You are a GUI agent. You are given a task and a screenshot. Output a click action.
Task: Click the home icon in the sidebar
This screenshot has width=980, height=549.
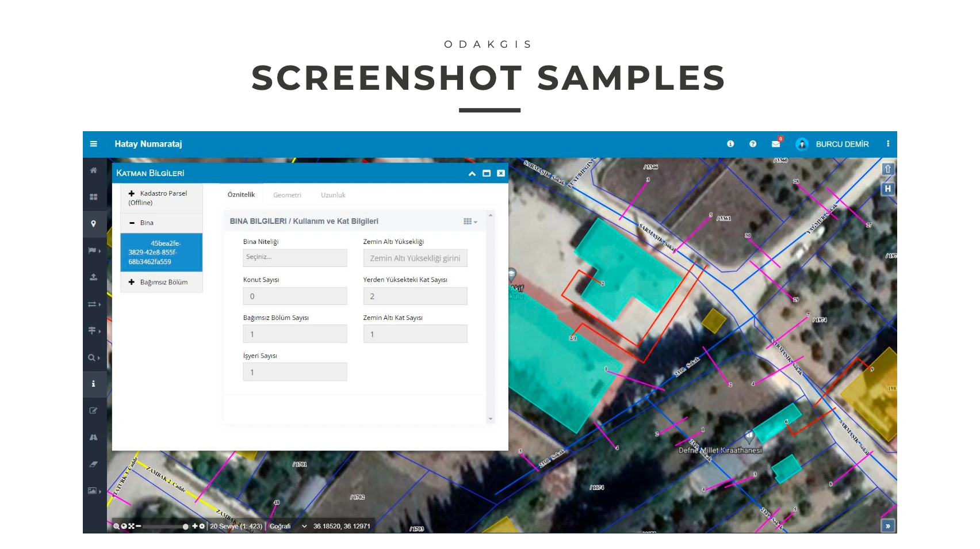(x=93, y=170)
